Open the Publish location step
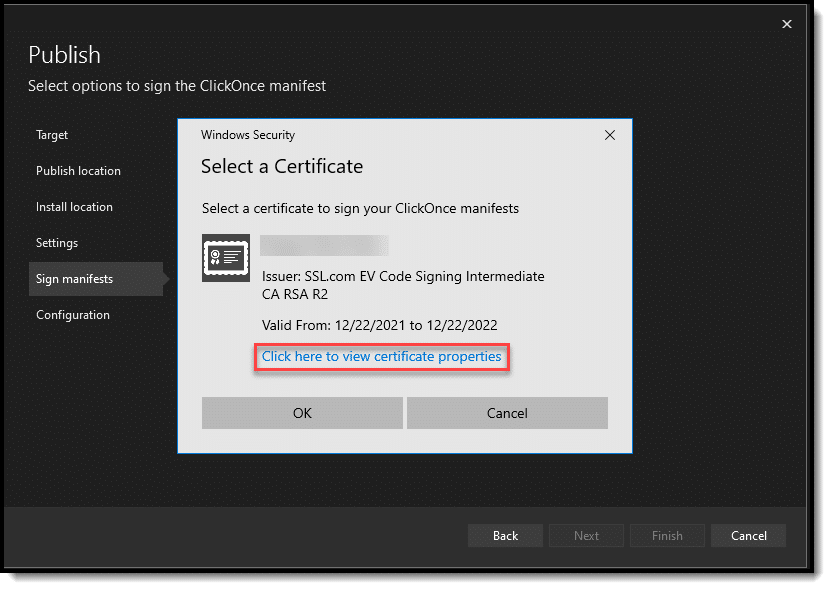 pyautogui.click(x=78, y=171)
